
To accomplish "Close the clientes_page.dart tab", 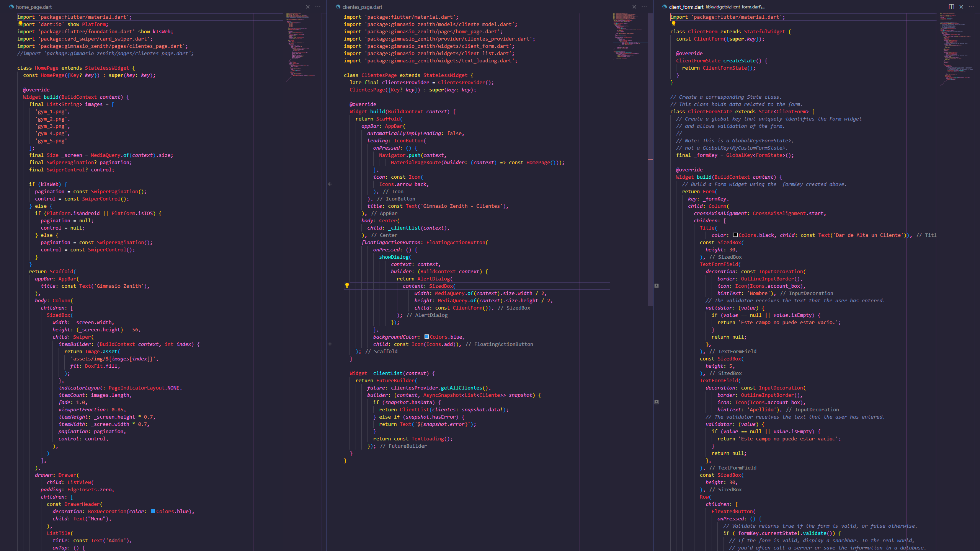I will (634, 7).
